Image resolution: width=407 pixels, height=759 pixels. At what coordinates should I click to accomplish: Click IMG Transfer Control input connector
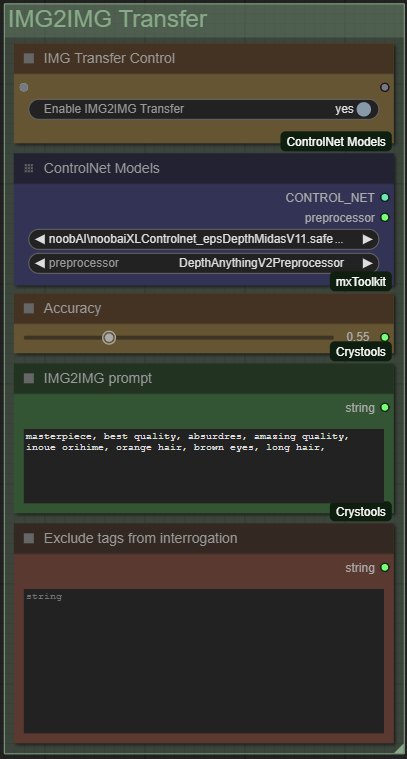tap(24, 88)
